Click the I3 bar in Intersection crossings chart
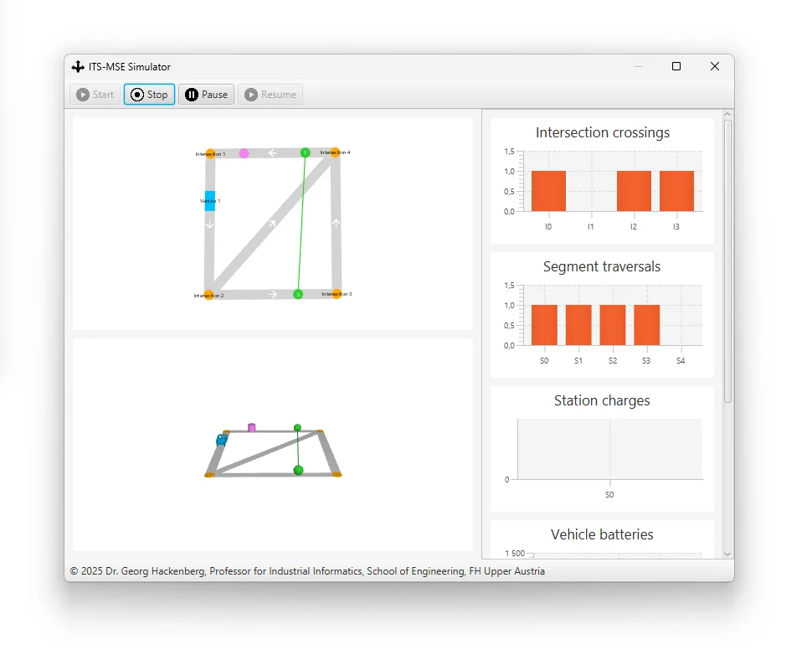 click(676, 191)
